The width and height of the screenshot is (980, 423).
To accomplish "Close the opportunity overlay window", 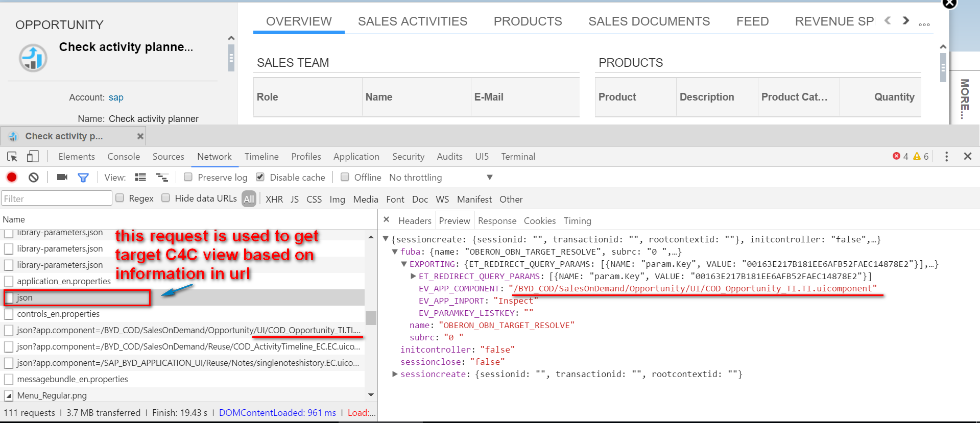I will [x=949, y=3].
